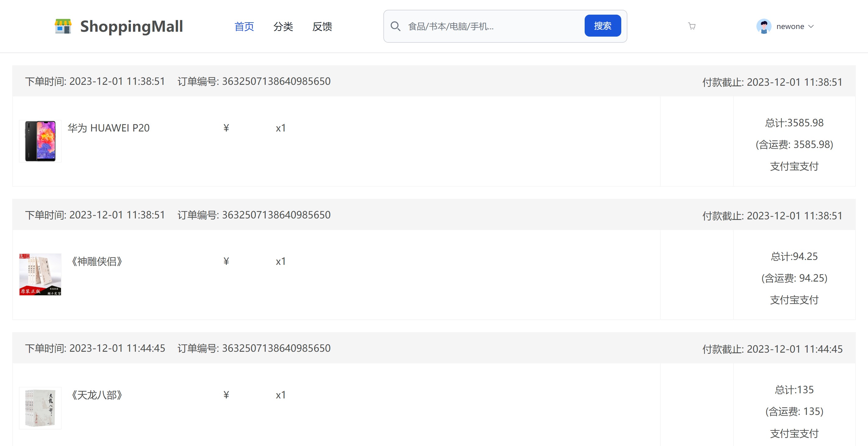Viewport: 868px width, 446px height.
Task: Click the HUAWEI P20 phone thumbnail
Action: pos(40,141)
